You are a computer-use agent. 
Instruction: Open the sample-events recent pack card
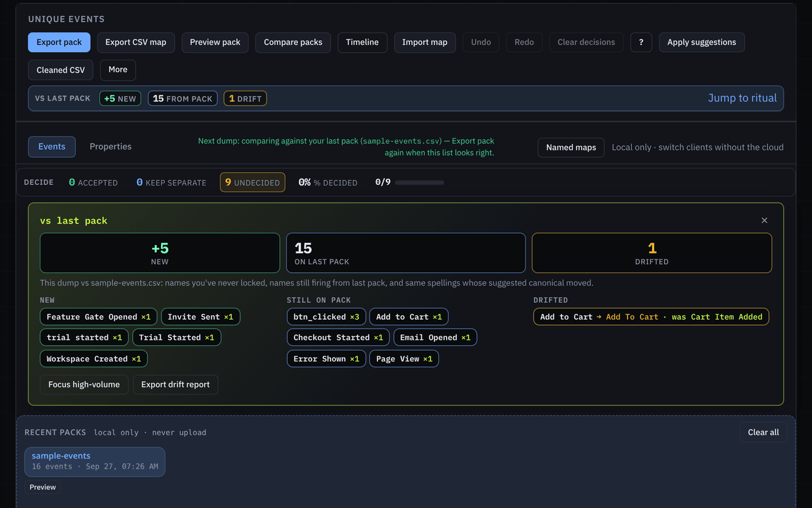[x=95, y=462]
